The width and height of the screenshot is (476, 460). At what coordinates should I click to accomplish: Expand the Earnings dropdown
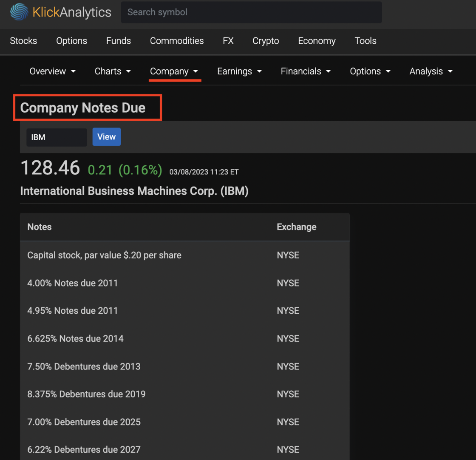click(240, 71)
